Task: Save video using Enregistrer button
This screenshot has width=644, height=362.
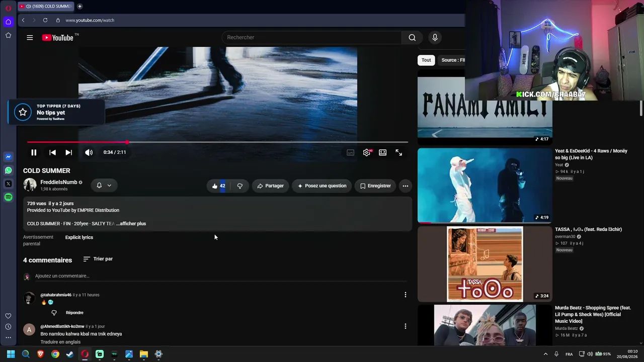Action: click(375, 186)
